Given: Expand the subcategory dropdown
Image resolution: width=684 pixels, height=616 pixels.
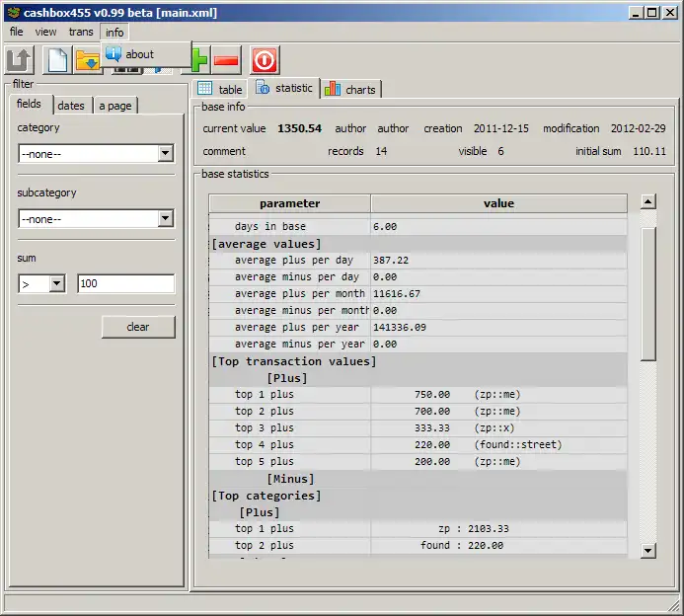Looking at the screenshot, I should (x=165, y=218).
